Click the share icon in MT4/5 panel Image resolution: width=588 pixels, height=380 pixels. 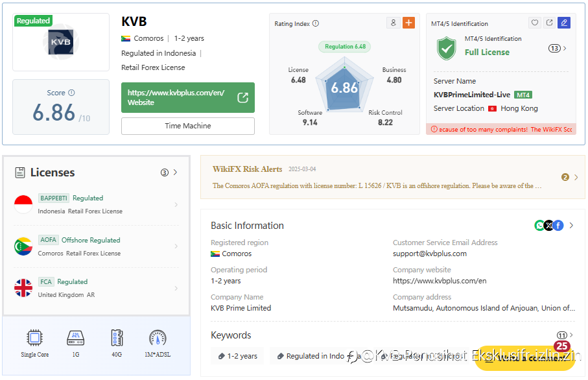pyautogui.click(x=549, y=23)
